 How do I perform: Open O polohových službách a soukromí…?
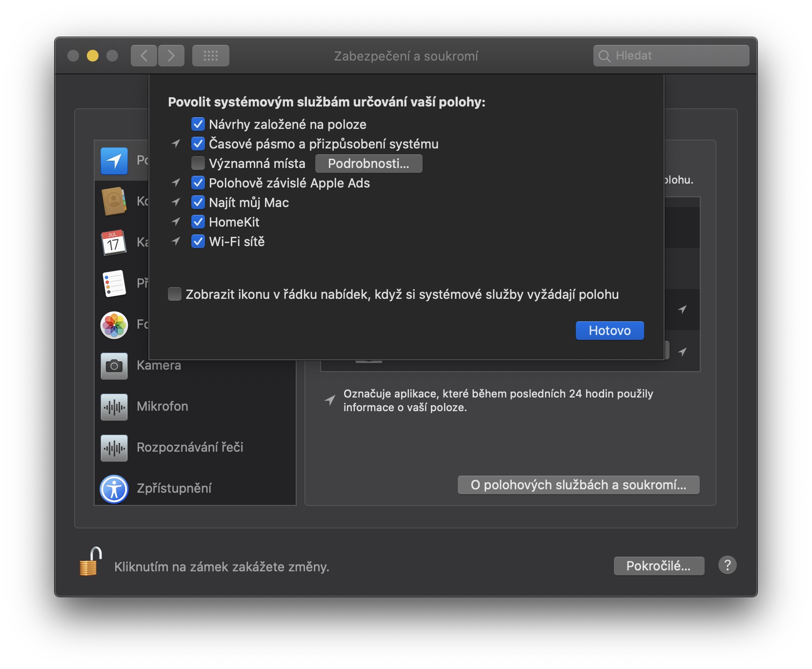pyautogui.click(x=579, y=485)
